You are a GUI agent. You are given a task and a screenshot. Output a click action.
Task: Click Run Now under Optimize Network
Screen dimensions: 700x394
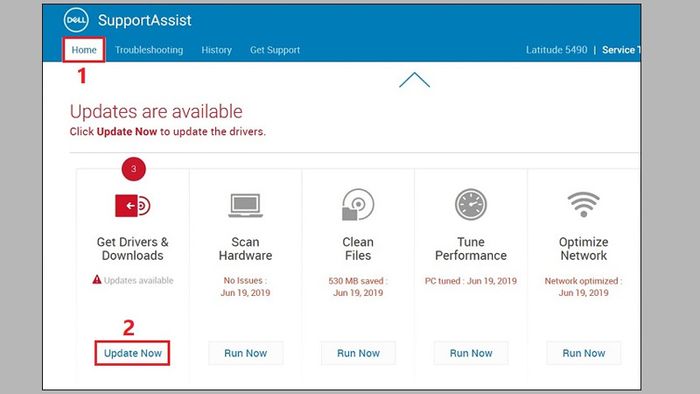[x=583, y=353]
